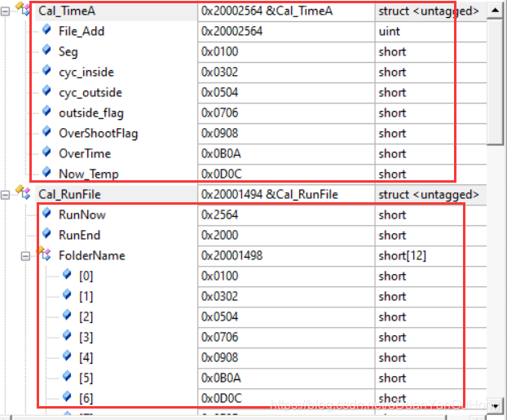This screenshot has height=420, width=507.
Task: Select the RunNow member name
Action: tap(82, 214)
